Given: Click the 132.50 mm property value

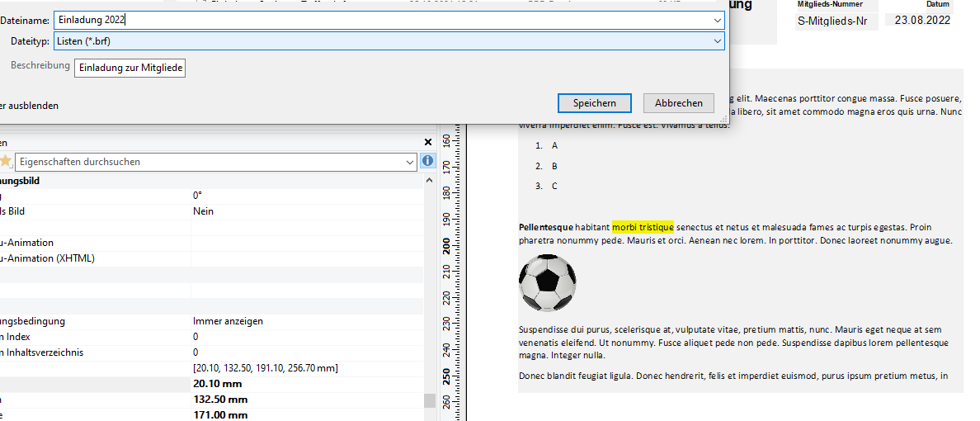Looking at the screenshot, I should [x=220, y=400].
